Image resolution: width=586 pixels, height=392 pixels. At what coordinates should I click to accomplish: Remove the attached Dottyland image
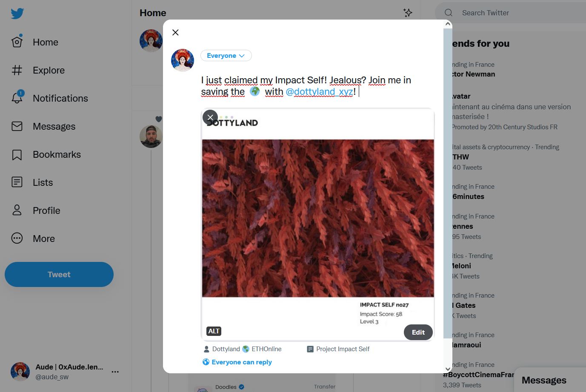210,117
